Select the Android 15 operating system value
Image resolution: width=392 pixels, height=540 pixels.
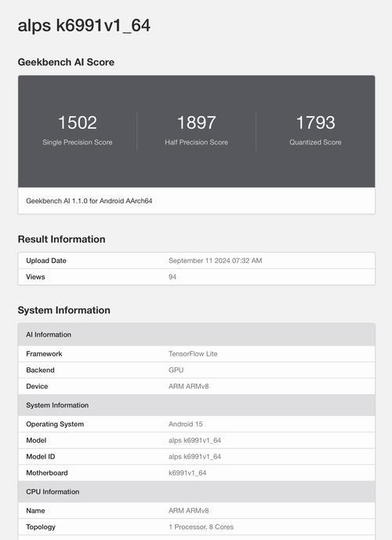click(185, 424)
